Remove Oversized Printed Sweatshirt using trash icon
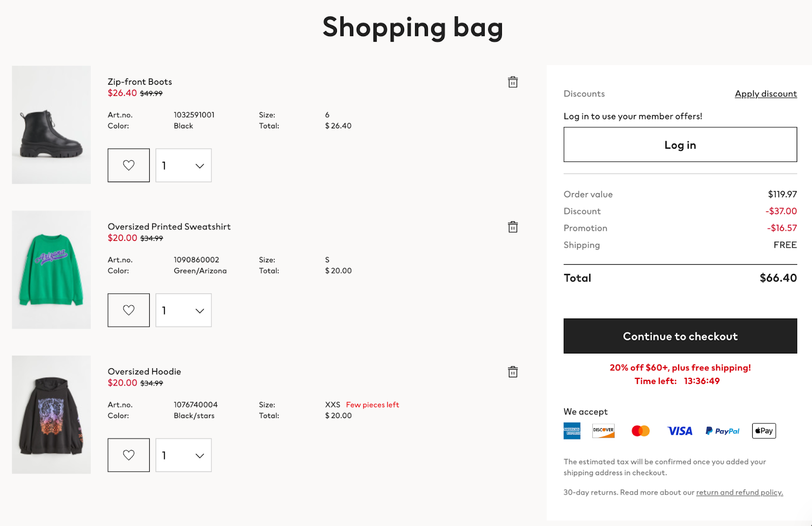 pos(513,227)
